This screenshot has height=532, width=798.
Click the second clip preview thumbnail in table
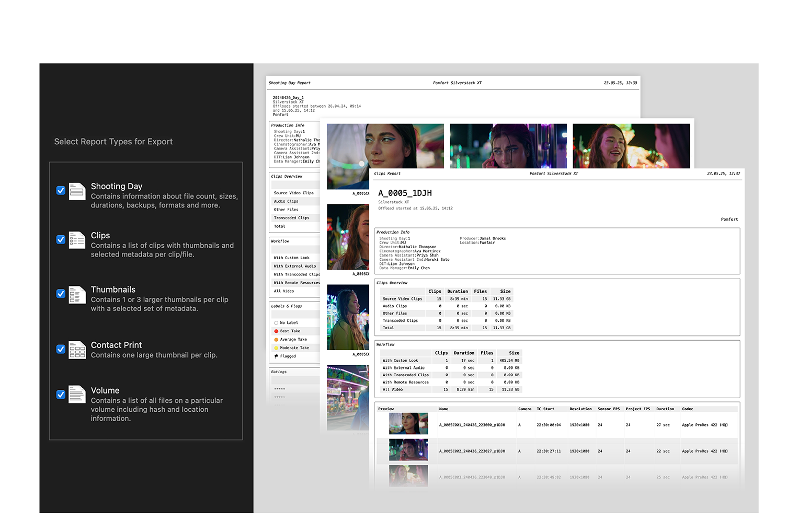[x=408, y=450]
